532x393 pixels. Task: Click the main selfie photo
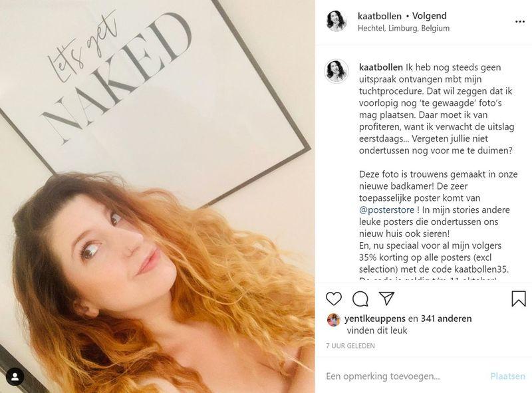158,197
